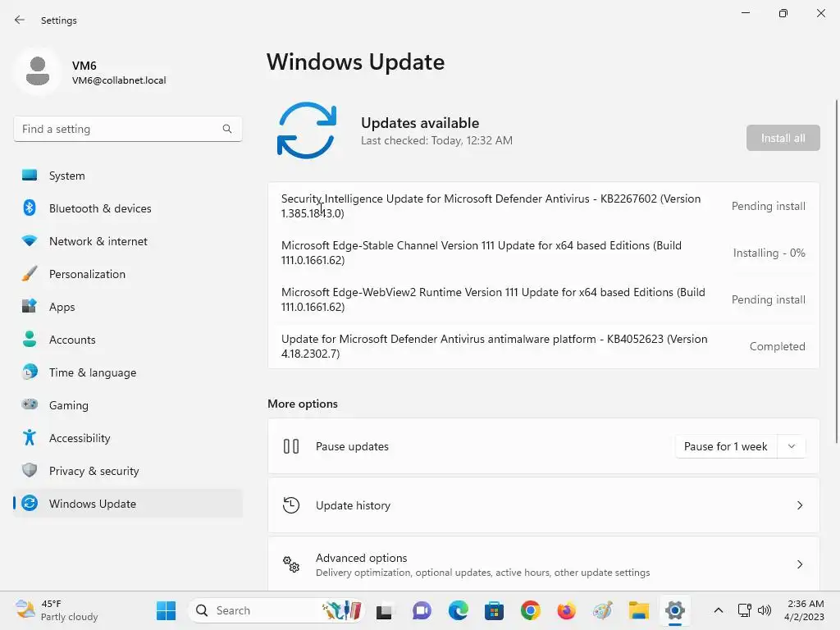This screenshot has height=630, width=840.
Task: Click the Last checked: Today, 12:32 AM text
Action: 436,140
